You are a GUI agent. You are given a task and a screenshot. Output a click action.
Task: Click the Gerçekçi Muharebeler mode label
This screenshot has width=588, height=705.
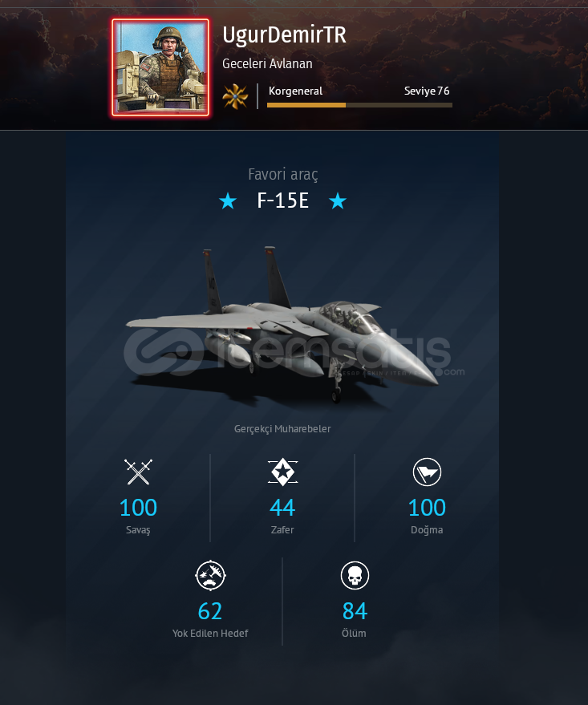point(282,429)
